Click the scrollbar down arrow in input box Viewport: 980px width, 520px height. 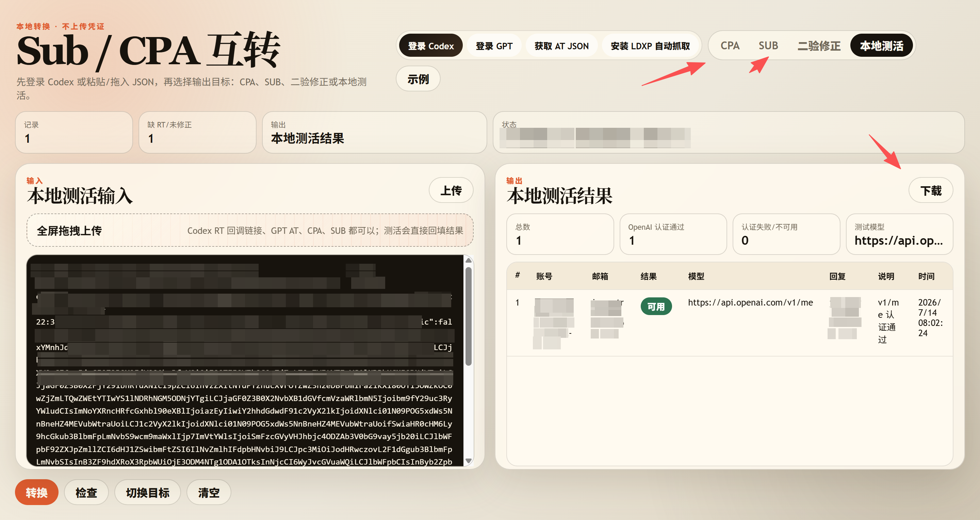coord(469,461)
